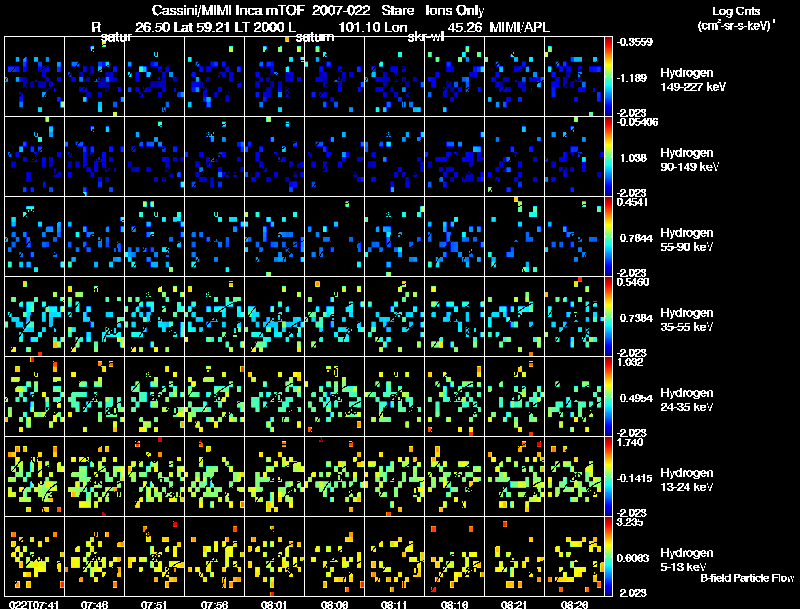800x609 pixels.
Task: Select the 90-149 keV image panel at 07:51
Action: (154, 157)
